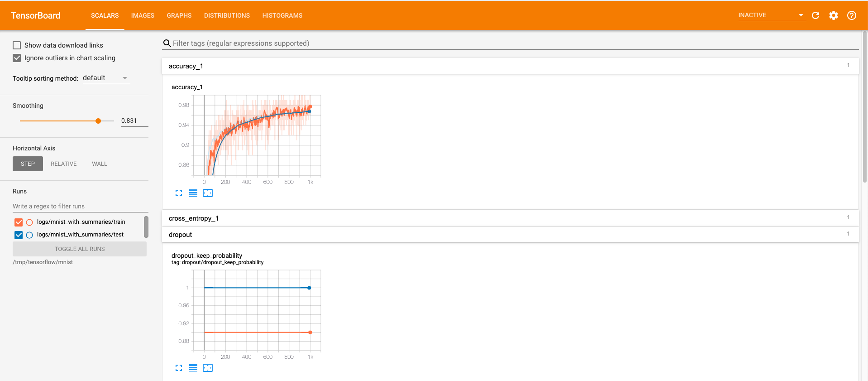Collapse the dropout section header
Viewport: 868px width, 381px height.
click(510, 235)
